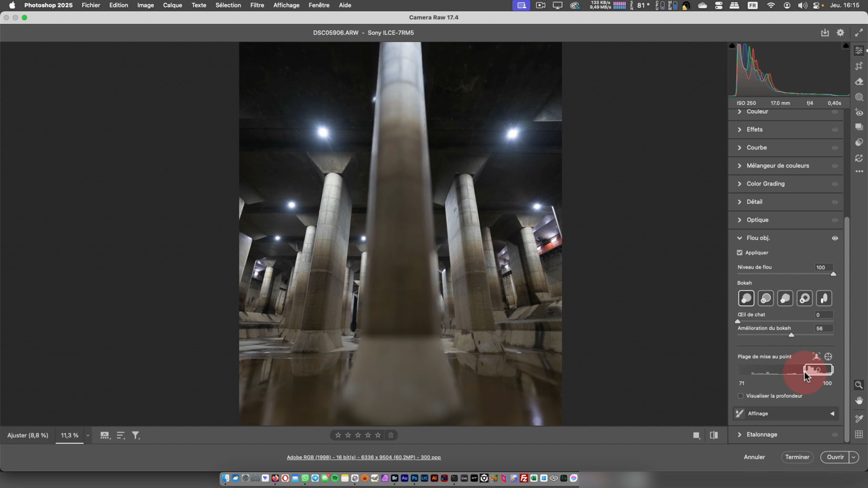Open the Calque menu
Viewport: 868px width, 488px height.
pos(172,5)
